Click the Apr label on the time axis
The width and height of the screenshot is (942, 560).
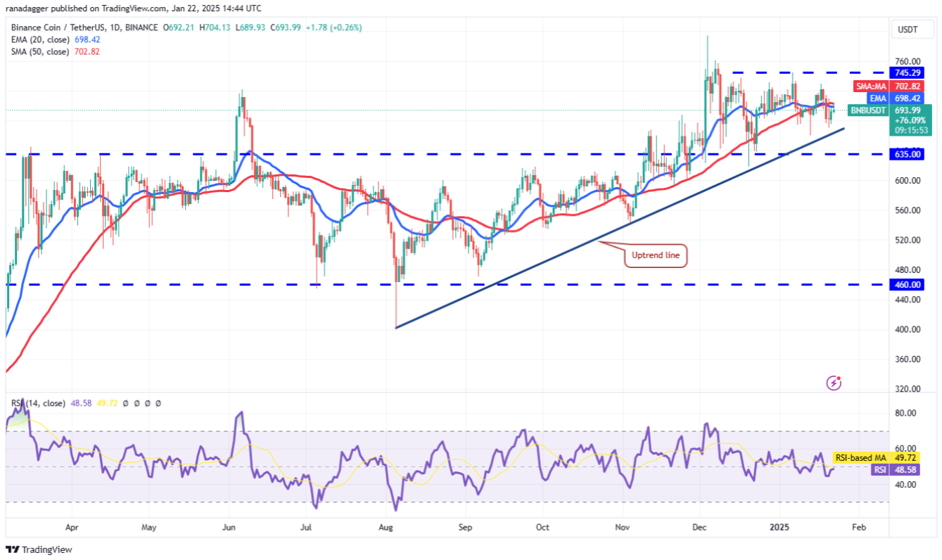71,526
